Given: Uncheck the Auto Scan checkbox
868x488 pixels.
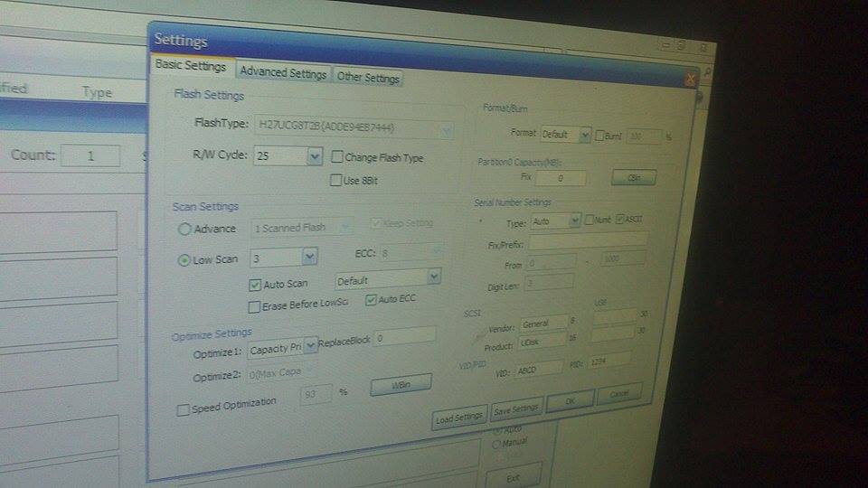Looking at the screenshot, I should click(255, 285).
